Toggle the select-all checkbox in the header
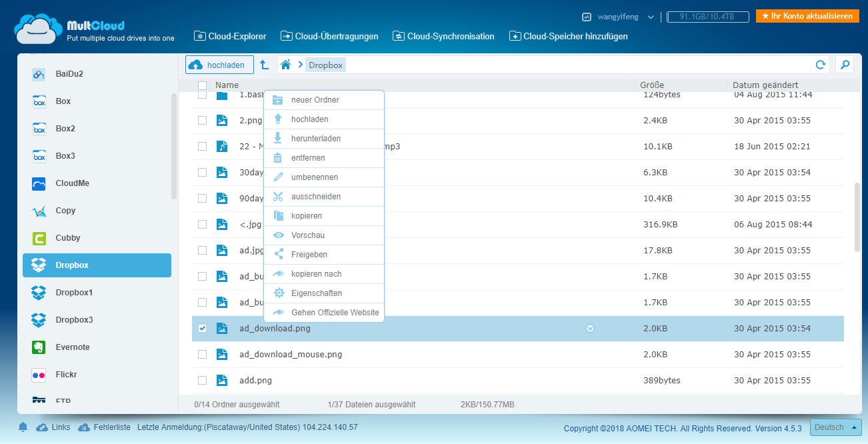 click(203, 85)
